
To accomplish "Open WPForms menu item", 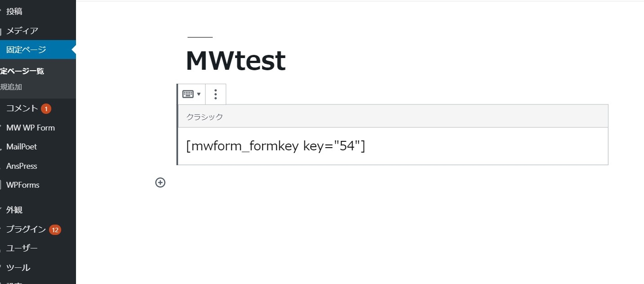I will coord(22,185).
